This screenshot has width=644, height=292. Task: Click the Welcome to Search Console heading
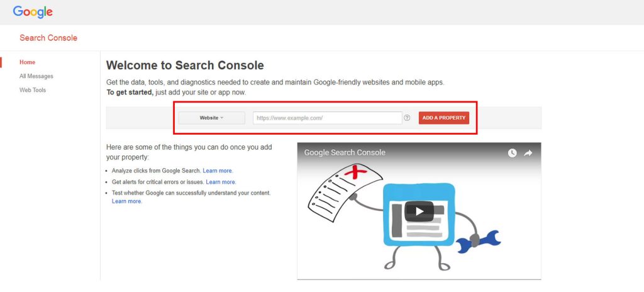[185, 65]
